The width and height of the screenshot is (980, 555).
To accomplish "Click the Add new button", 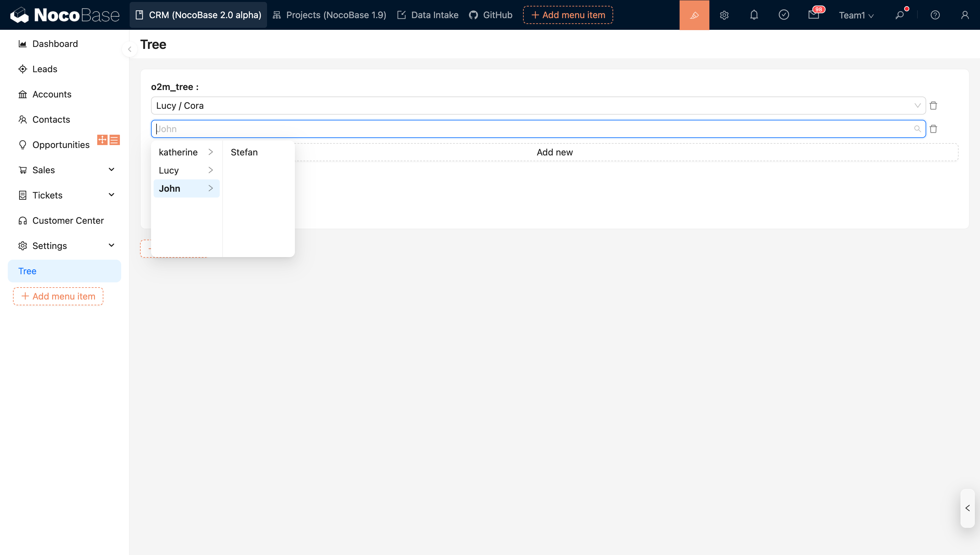I will pos(554,152).
